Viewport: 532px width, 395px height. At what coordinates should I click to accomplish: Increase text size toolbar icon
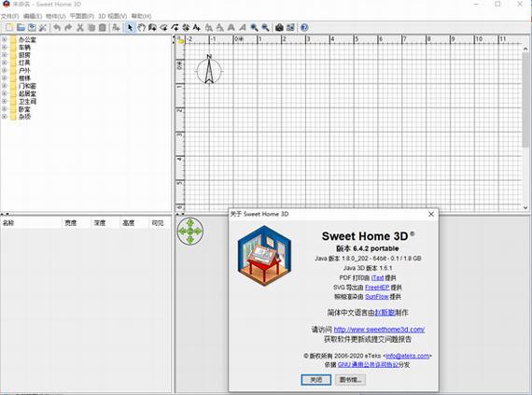[x=209, y=27]
